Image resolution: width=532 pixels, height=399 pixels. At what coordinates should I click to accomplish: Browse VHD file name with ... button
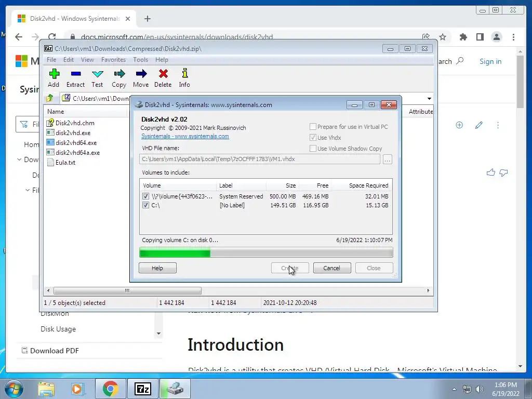387,159
